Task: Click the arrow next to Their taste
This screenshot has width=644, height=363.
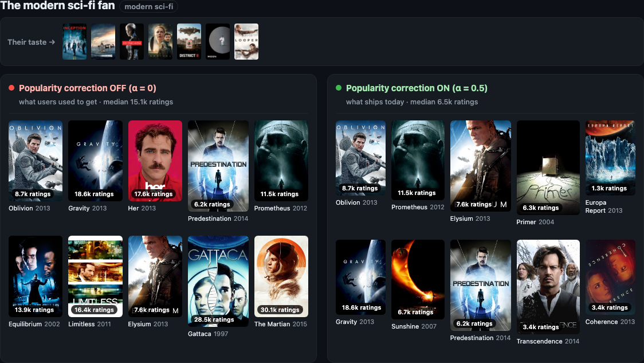Action: coord(52,42)
